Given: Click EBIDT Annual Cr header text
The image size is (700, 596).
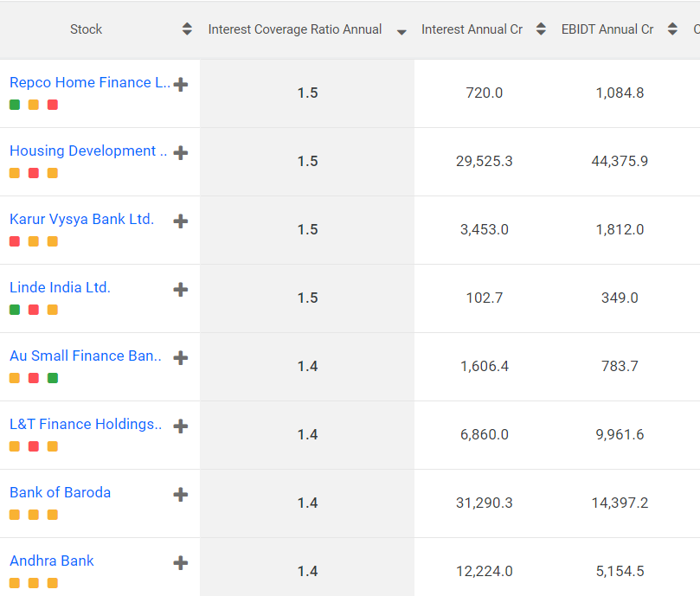Looking at the screenshot, I should pos(607,29).
